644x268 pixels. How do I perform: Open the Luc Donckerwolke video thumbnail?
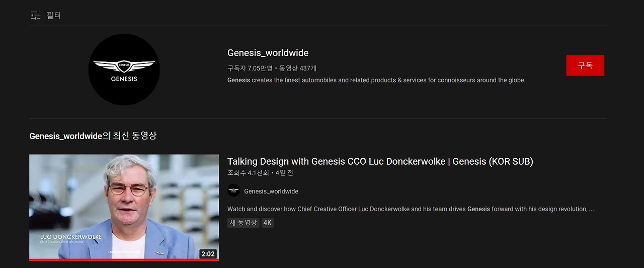(x=124, y=208)
